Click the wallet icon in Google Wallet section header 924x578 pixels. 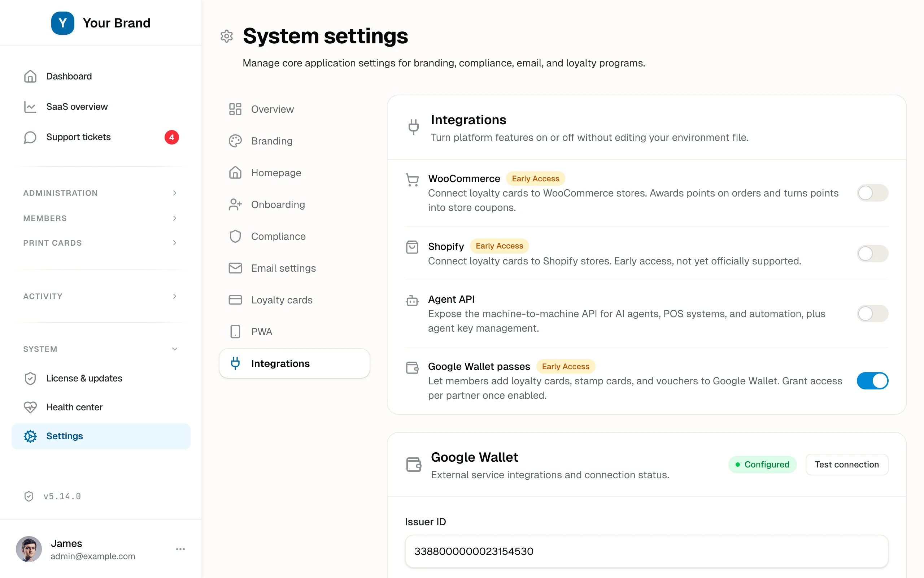coord(414,465)
